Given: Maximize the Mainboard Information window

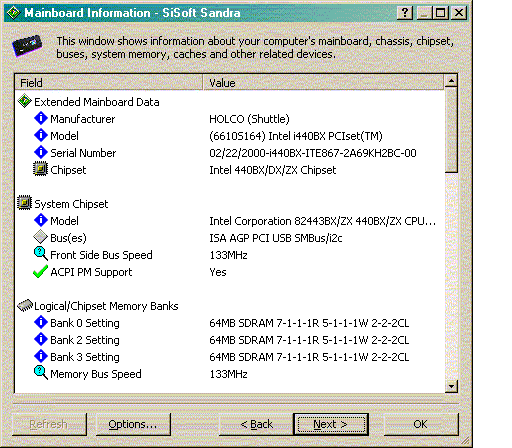Looking at the screenshot, I should click(440, 13).
